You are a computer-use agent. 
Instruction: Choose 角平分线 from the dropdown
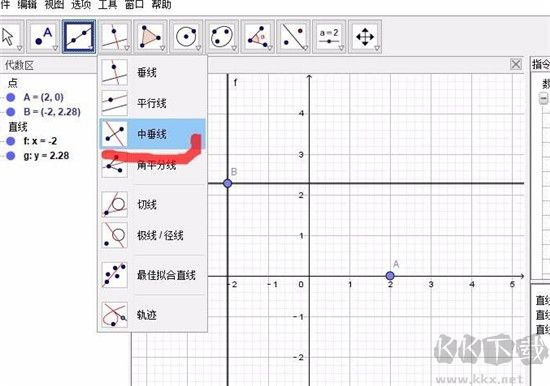pos(152,165)
